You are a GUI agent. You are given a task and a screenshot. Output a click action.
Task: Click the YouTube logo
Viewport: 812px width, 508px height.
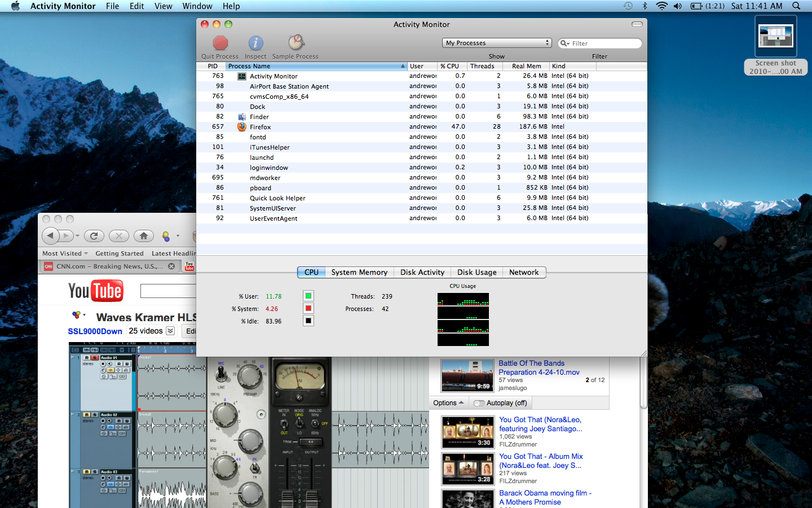(x=96, y=291)
